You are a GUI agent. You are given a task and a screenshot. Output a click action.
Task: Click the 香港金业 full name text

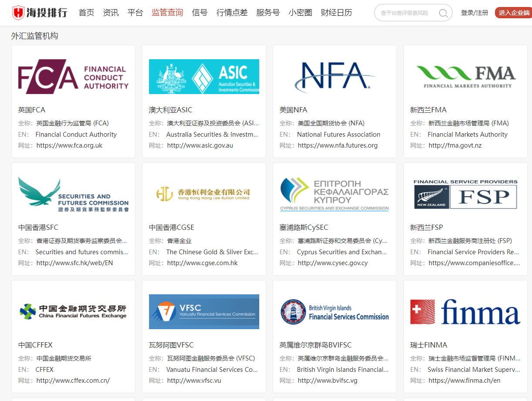click(180, 241)
